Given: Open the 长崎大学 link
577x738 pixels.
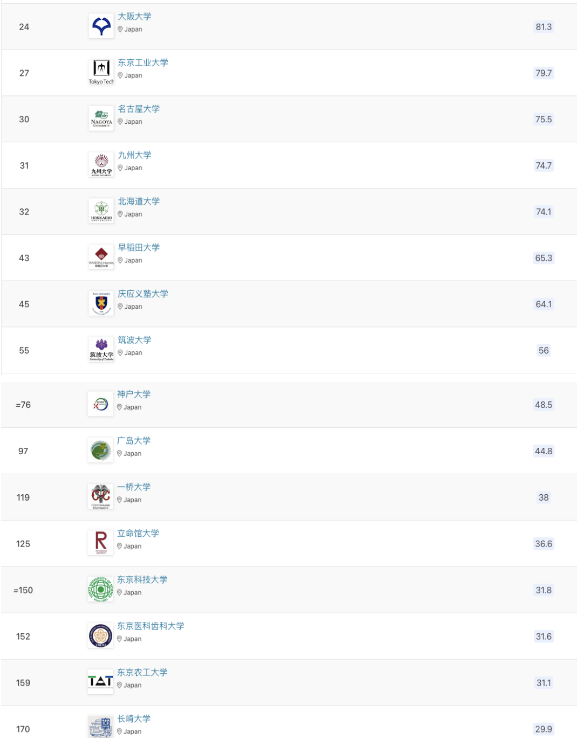Looking at the screenshot, I should click(134, 719).
